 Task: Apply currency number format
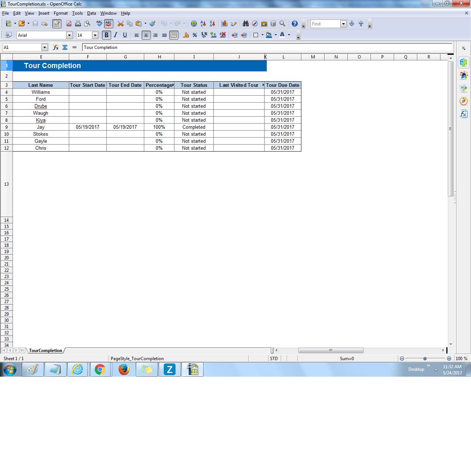point(186,35)
